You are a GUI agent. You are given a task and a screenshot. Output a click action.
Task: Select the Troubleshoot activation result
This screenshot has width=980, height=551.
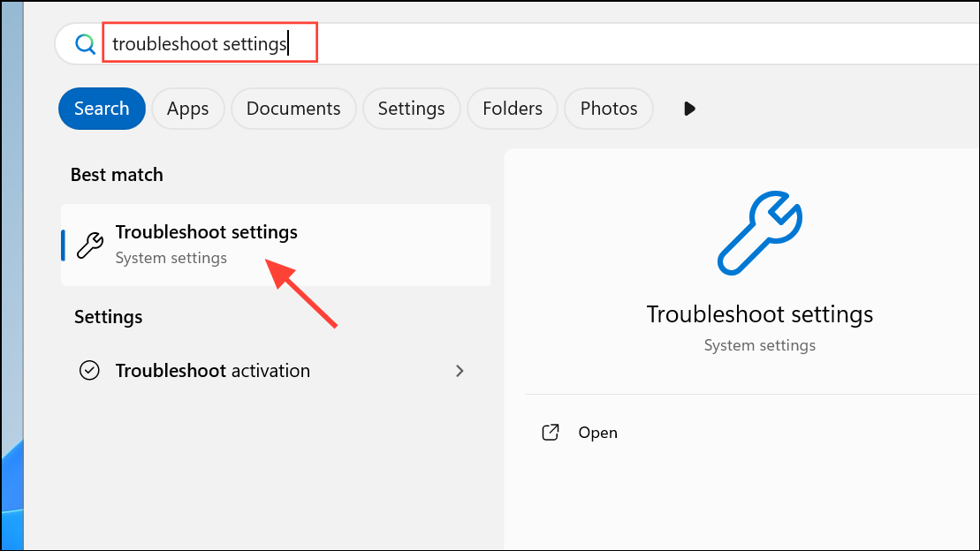[x=213, y=371]
